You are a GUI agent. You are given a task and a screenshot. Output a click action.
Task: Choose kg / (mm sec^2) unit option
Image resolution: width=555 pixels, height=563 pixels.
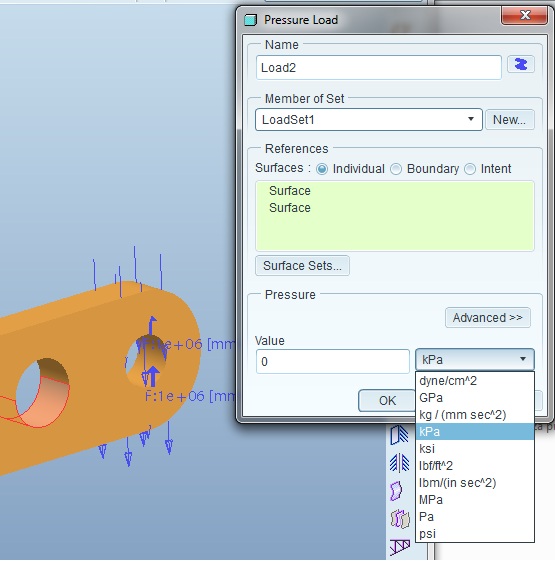[475, 415]
